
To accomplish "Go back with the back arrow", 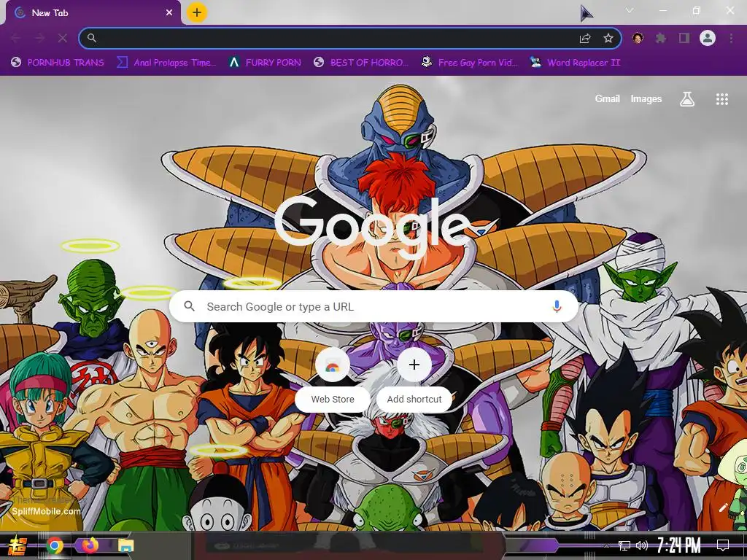I will coord(16,38).
